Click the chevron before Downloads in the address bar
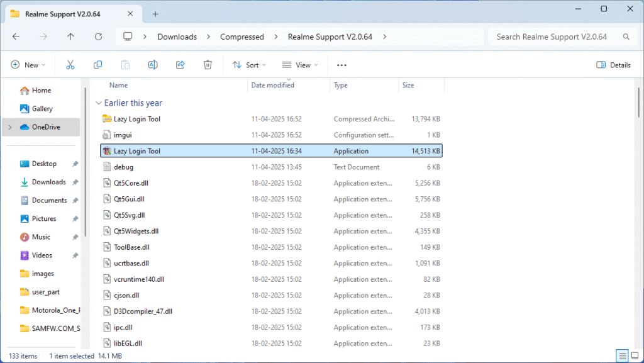The image size is (644, 363). click(145, 36)
